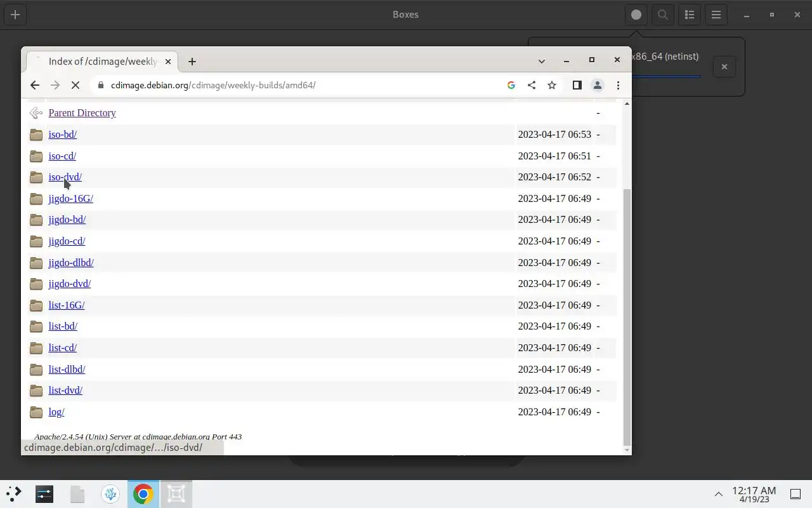Click the back-arrow icon beside Parent Directory
812x508 pixels.
tap(36, 113)
